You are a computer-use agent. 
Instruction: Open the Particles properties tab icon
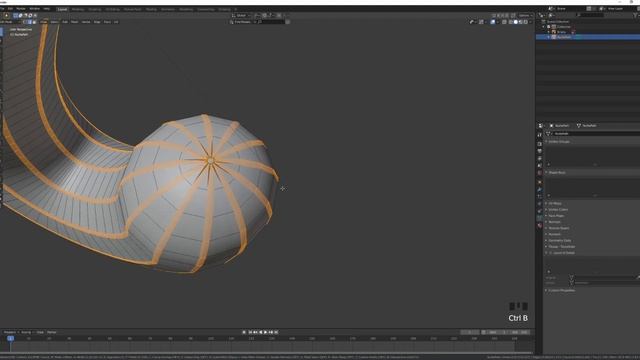540,196
